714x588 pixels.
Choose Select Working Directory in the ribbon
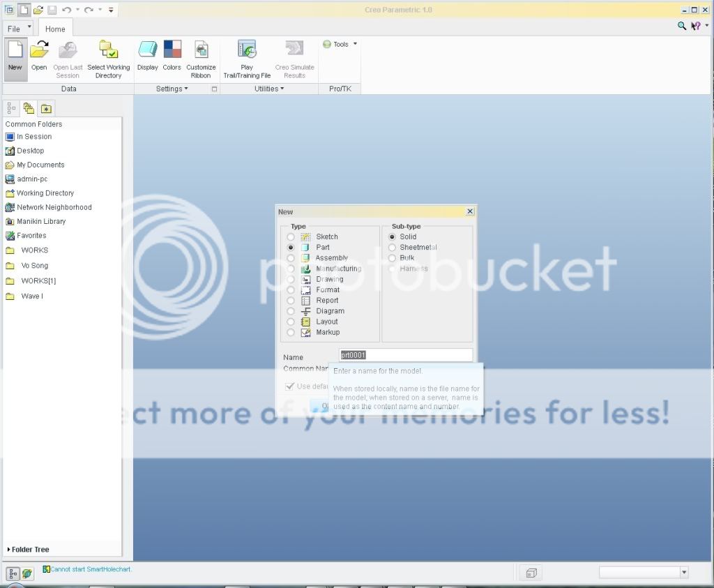[x=108, y=59]
